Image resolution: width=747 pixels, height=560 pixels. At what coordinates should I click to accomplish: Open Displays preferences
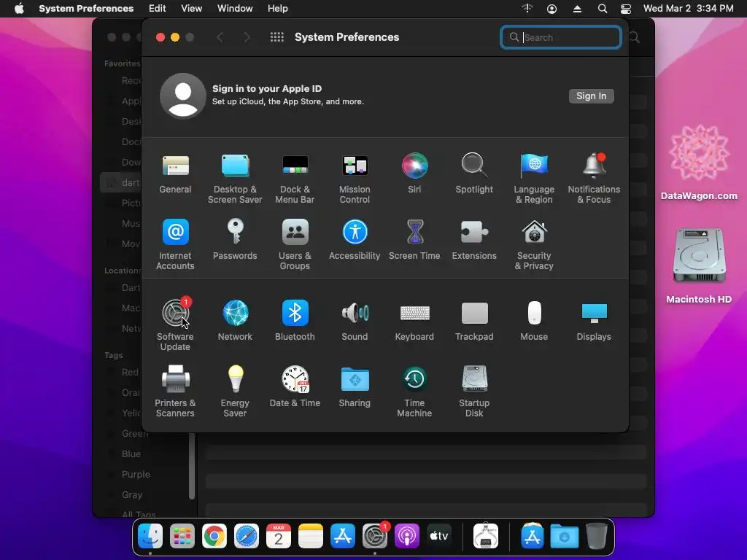(594, 321)
